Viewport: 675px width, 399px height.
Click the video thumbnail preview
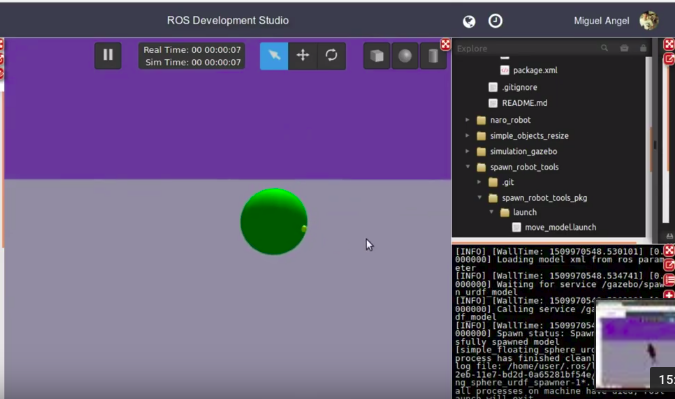click(x=635, y=344)
